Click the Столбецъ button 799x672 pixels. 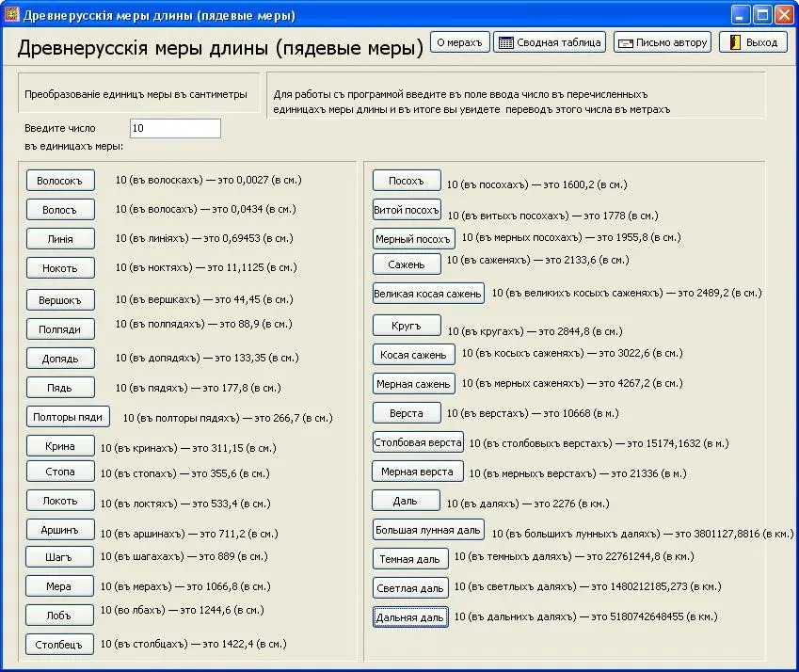59,645
